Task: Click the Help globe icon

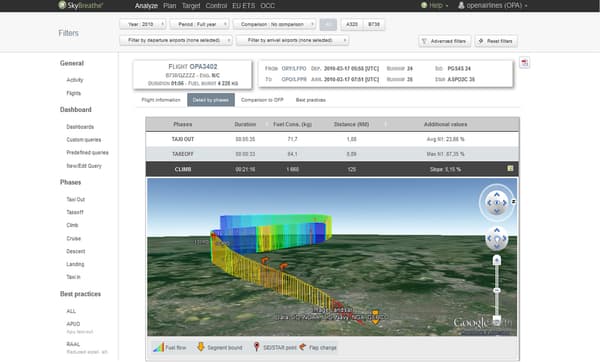Action: tap(424, 5)
